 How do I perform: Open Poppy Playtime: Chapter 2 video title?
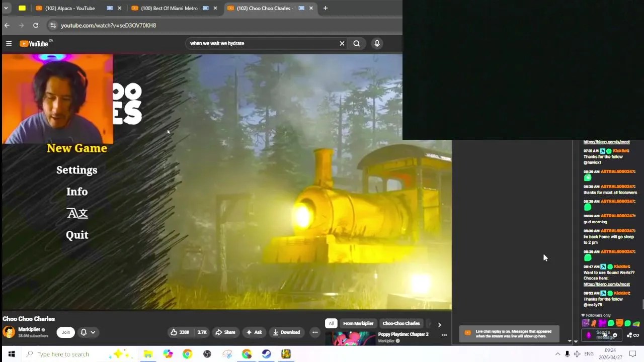403,334
